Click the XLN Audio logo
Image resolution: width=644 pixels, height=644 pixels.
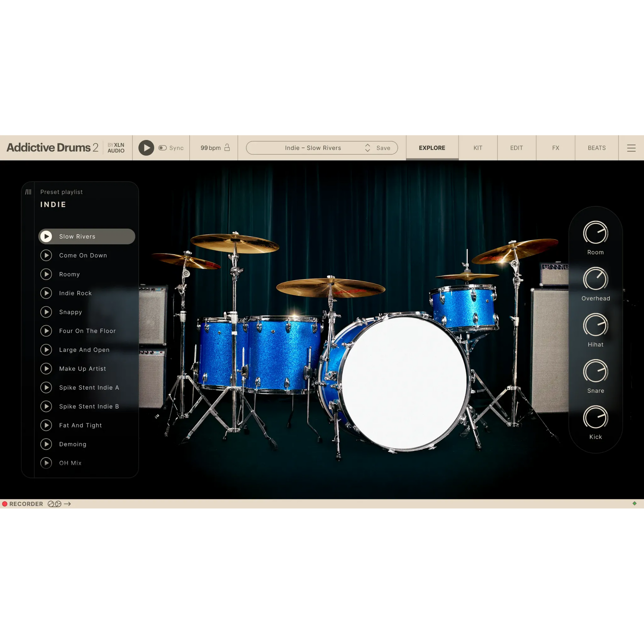pos(116,148)
